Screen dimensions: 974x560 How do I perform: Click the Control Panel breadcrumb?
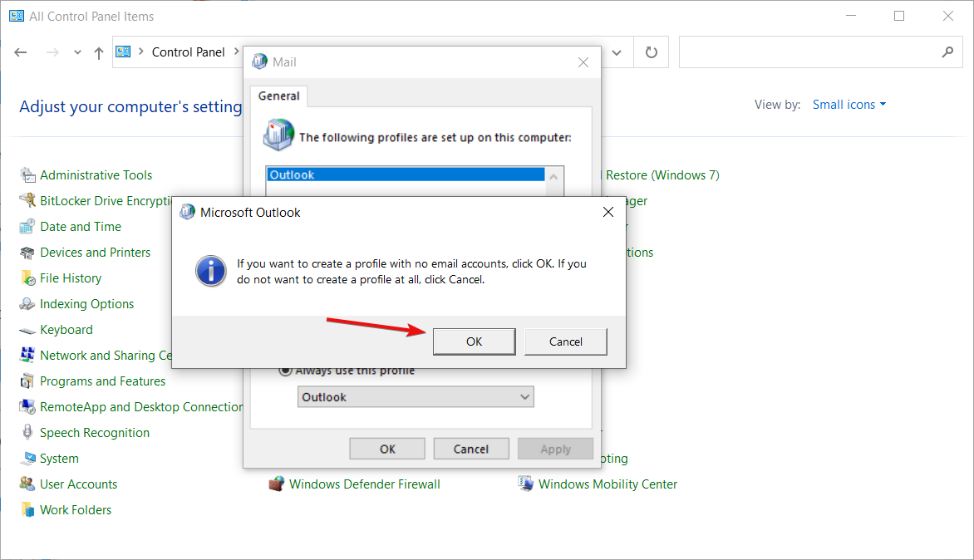coord(188,52)
